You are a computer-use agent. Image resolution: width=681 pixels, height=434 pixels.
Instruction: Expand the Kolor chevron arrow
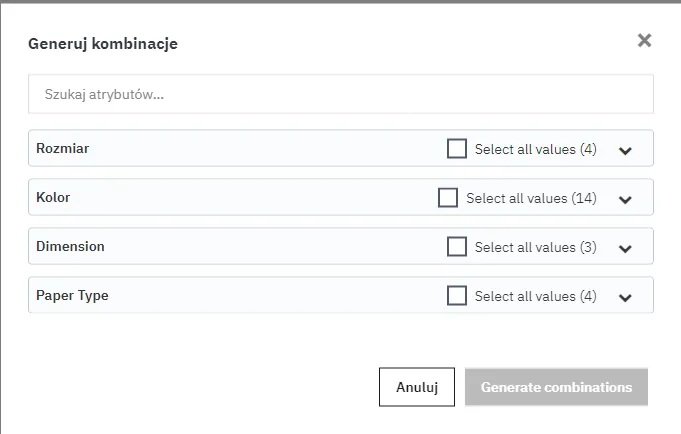pos(626,199)
